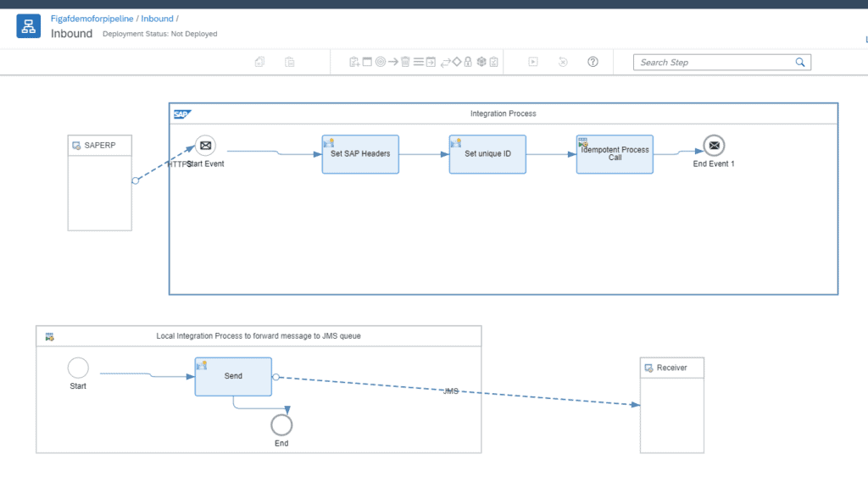Viewport: 868px width, 493px height.
Task: Click the copy icon in the toolbar
Action: tap(259, 62)
